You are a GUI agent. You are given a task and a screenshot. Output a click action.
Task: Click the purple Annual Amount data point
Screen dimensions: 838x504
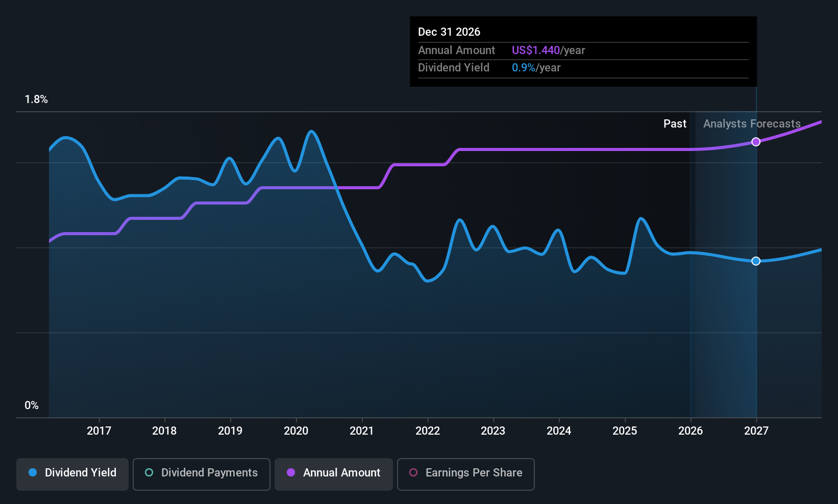[756, 142]
